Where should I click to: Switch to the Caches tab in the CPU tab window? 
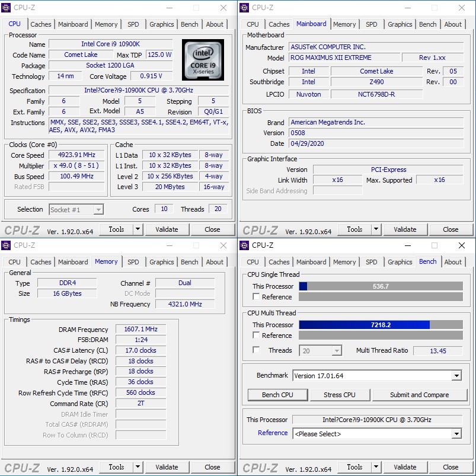pyautogui.click(x=41, y=24)
